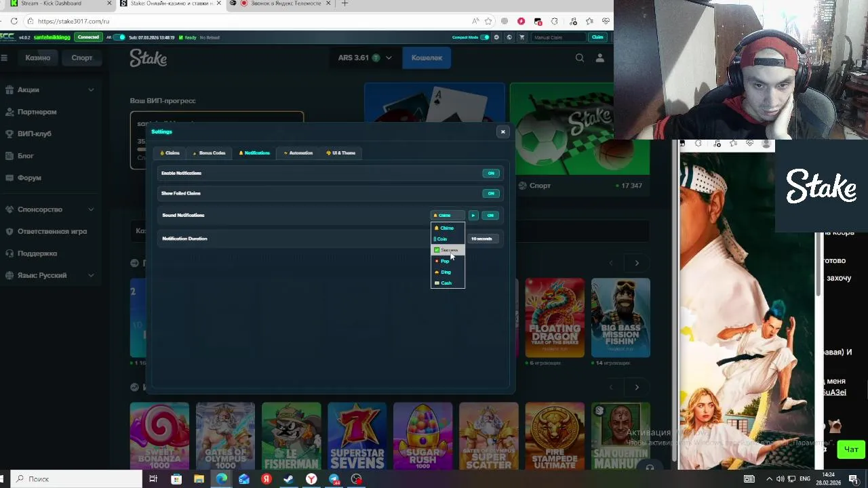Screen dimensions: 868x488
Task: Click the green Чат button
Action: [x=851, y=449]
